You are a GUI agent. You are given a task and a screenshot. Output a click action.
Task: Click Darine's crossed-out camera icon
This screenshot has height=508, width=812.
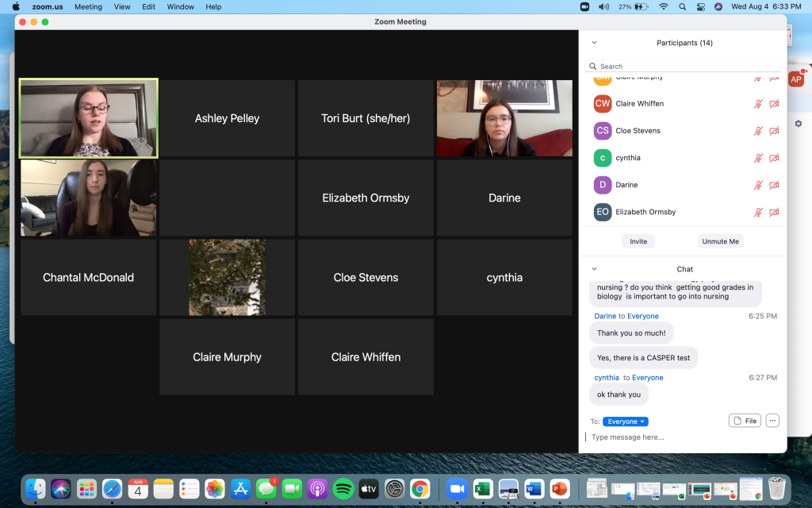(x=774, y=185)
